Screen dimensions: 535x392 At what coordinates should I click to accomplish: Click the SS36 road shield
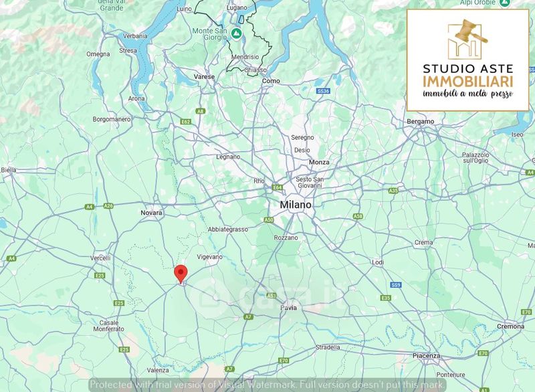(324, 90)
